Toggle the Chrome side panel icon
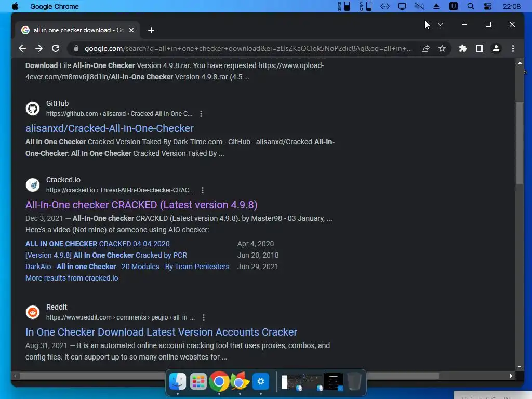The image size is (532, 399). tap(480, 48)
